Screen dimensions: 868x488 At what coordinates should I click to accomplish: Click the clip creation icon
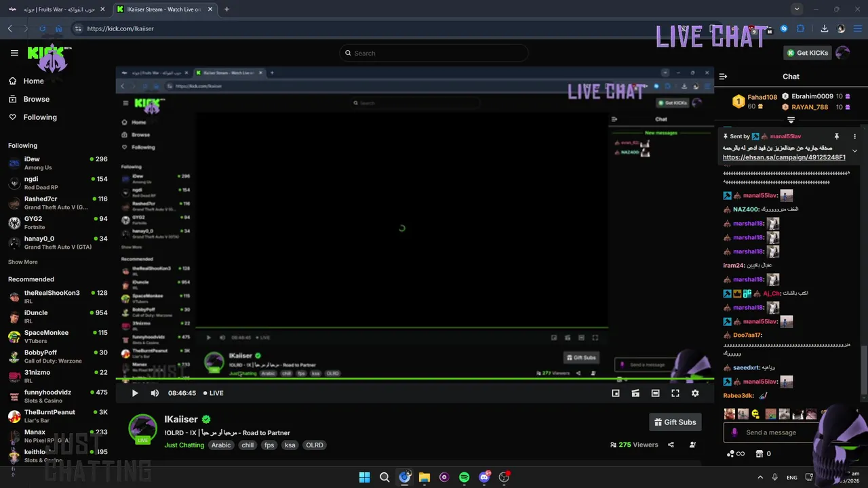635,393
